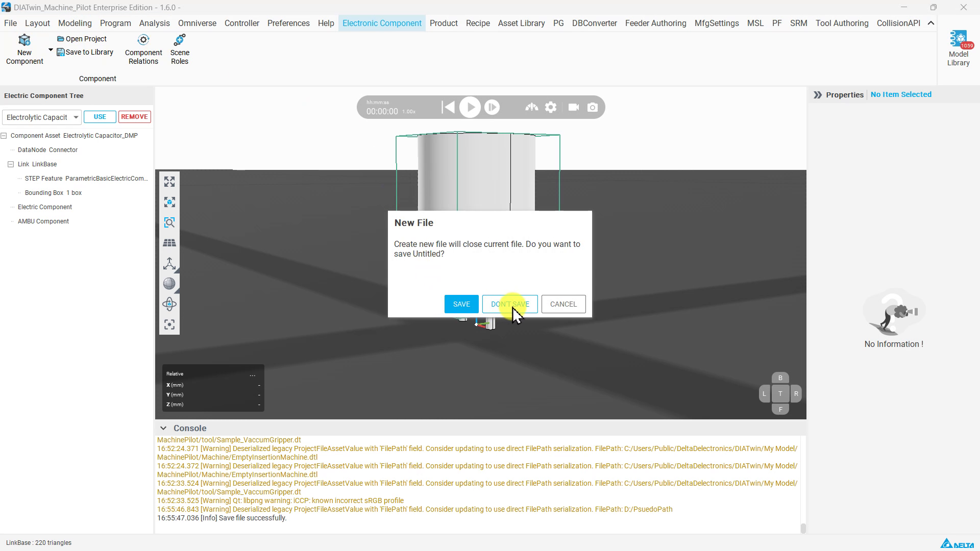Click the F face of view cube
980x551 pixels.
tap(780, 409)
